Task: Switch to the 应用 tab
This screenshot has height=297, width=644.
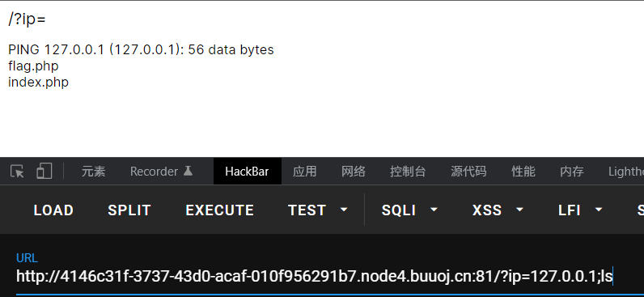Action: (305, 172)
